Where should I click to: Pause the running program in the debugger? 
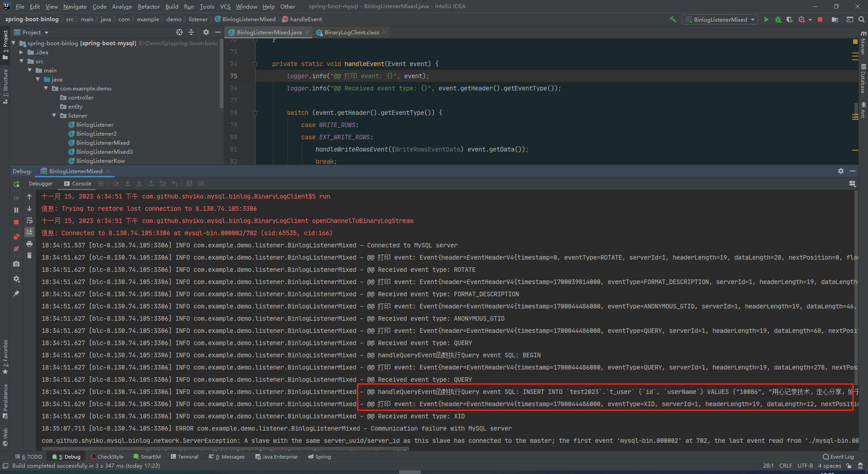(x=16, y=210)
